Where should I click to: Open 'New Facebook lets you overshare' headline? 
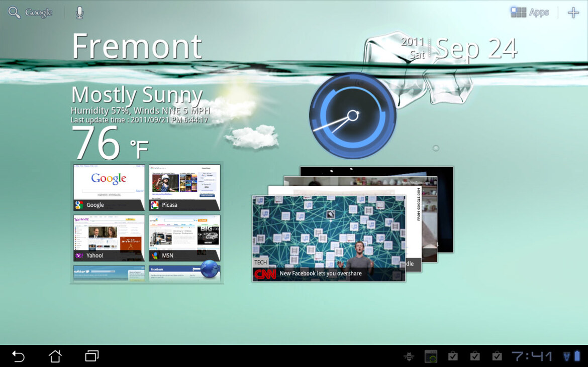pyautogui.click(x=321, y=274)
